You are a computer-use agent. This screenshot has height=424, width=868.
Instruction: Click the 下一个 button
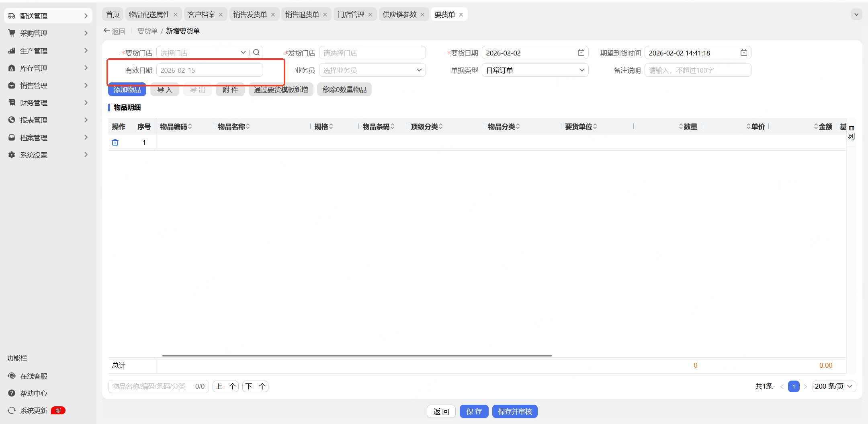click(x=255, y=386)
